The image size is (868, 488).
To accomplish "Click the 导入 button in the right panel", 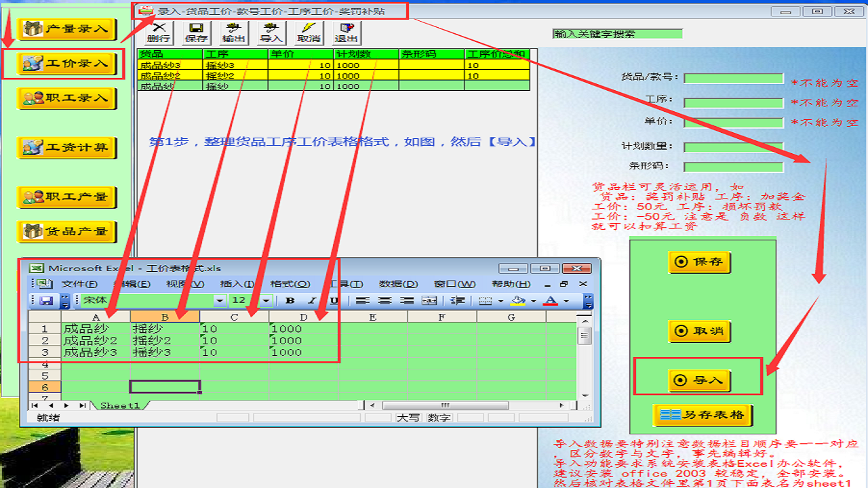I will (699, 380).
